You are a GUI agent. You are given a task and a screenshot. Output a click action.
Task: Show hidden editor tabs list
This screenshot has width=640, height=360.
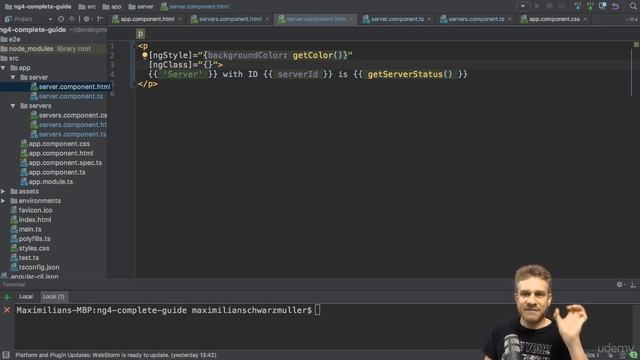[x=633, y=19]
